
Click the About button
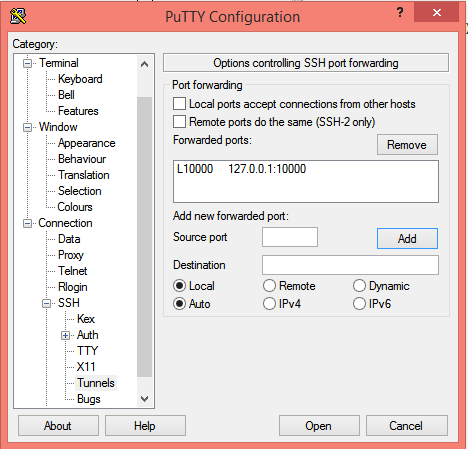pyautogui.click(x=58, y=426)
